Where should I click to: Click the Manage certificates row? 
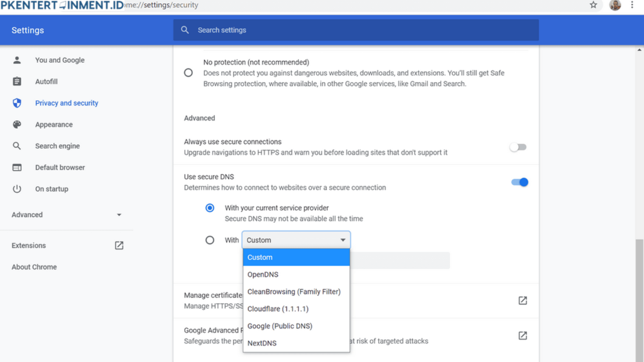(x=356, y=301)
